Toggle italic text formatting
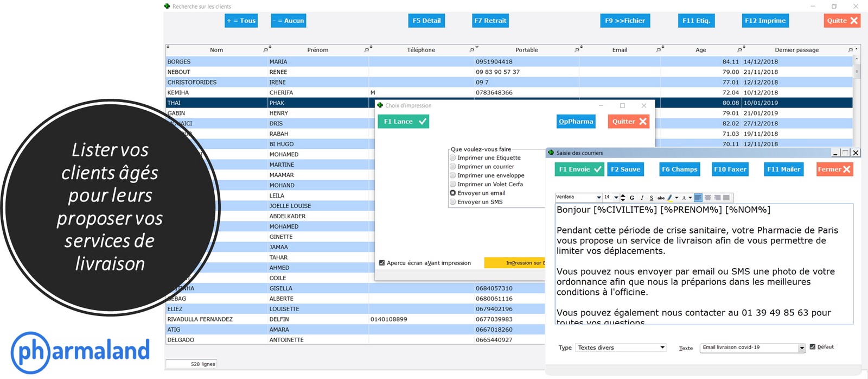 (642, 198)
